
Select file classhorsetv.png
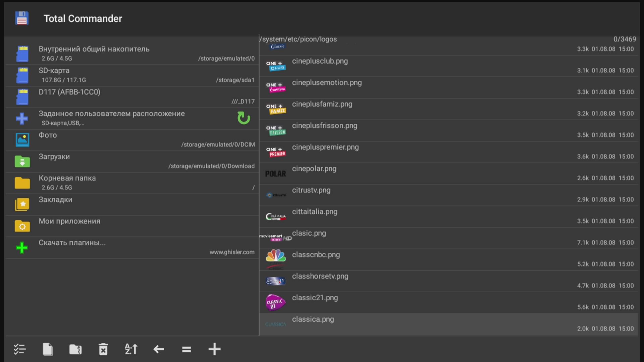(x=449, y=281)
